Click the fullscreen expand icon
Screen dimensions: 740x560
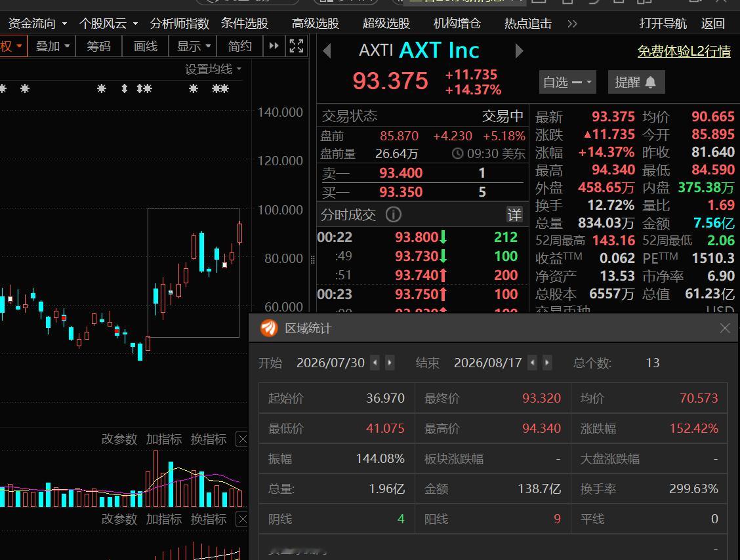297,46
